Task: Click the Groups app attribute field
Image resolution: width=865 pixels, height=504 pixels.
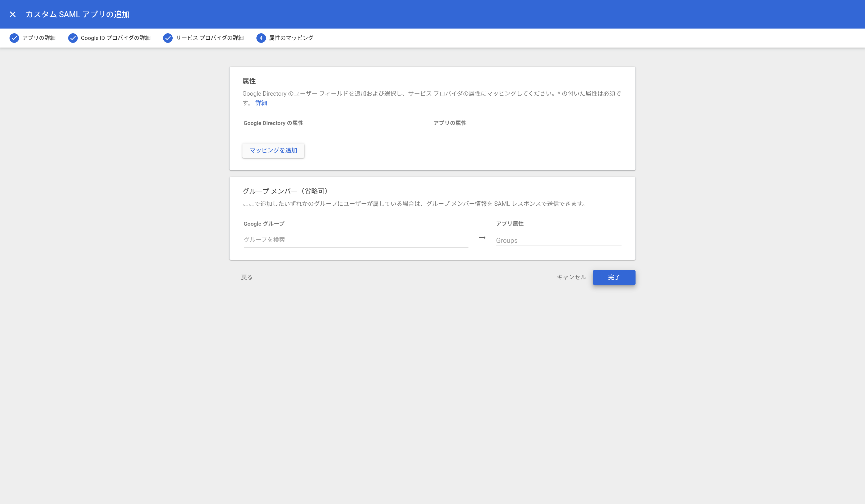Action: point(559,240)
